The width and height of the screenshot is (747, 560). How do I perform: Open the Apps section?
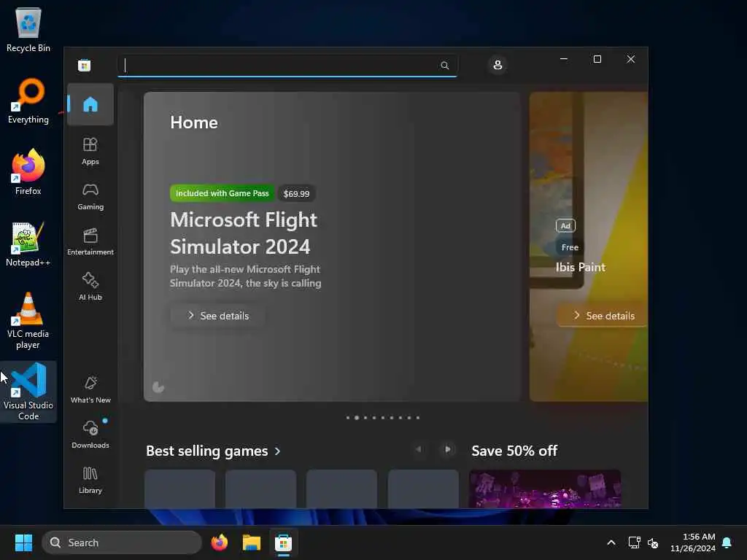click(x=90, y=151)
